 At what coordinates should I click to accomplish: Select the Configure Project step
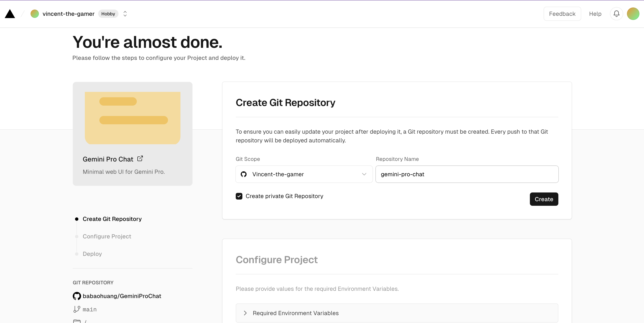coord(107,237)
